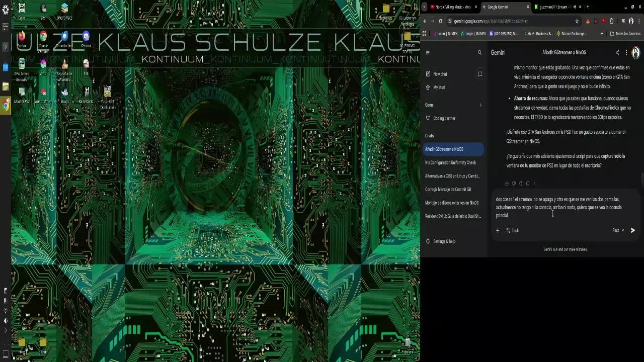Image resolution: width=644 pixels, height=362 pixels.
Task: Share the conversation using the share icon
Action: coord(617,52)
